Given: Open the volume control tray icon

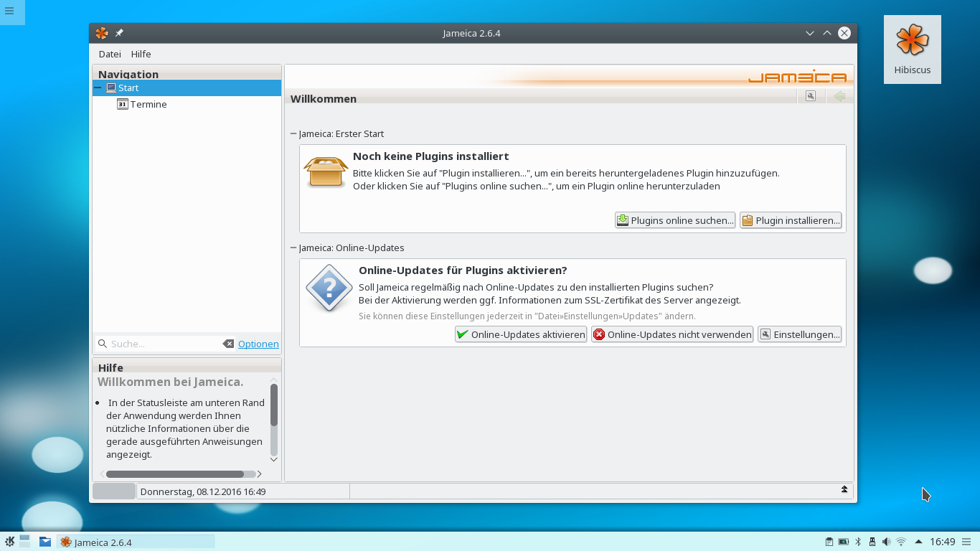Looking at the screenshot, I should (887, 542).
